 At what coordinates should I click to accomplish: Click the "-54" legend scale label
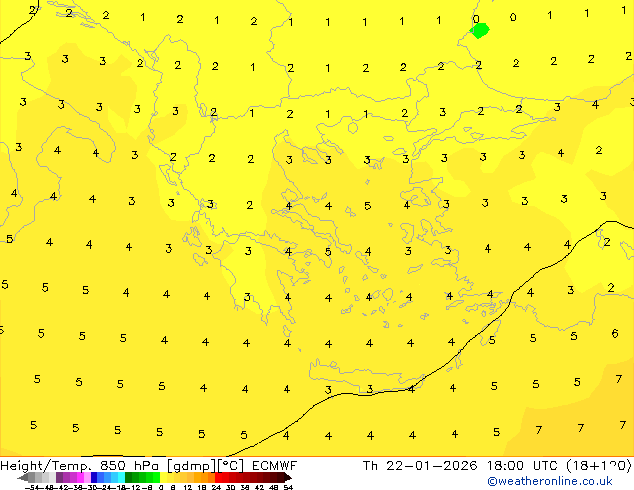[32, 487]
